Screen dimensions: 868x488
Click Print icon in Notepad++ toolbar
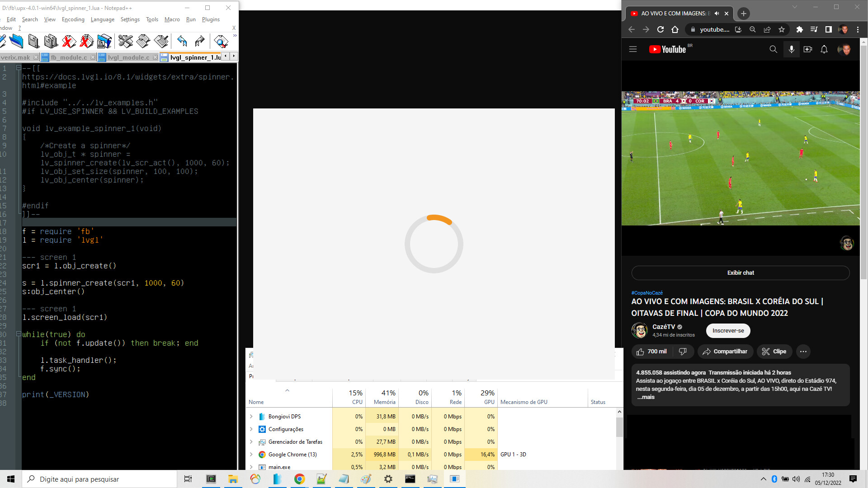coord(104,42)
